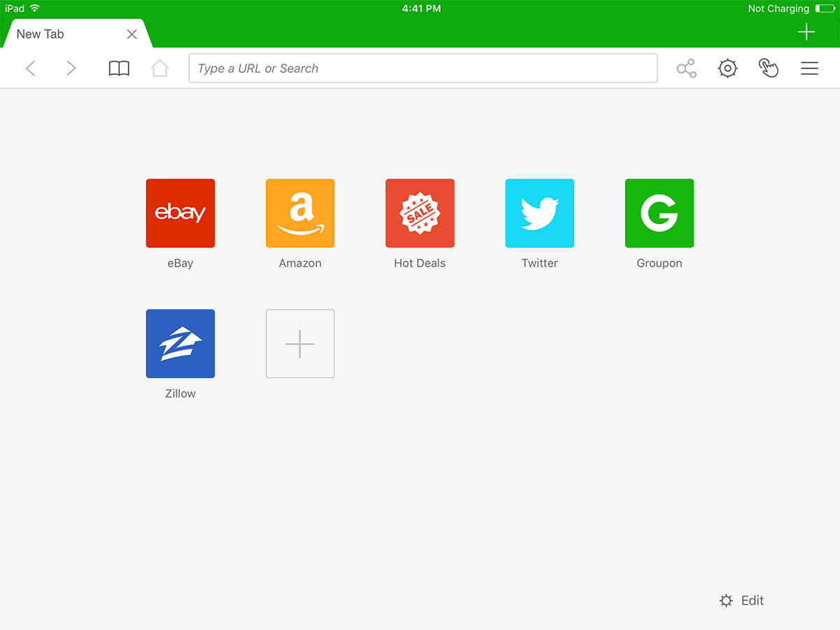Open the eBay speed dial tile
The height and width of the screenshot is (630, 840).
(181, 213)
